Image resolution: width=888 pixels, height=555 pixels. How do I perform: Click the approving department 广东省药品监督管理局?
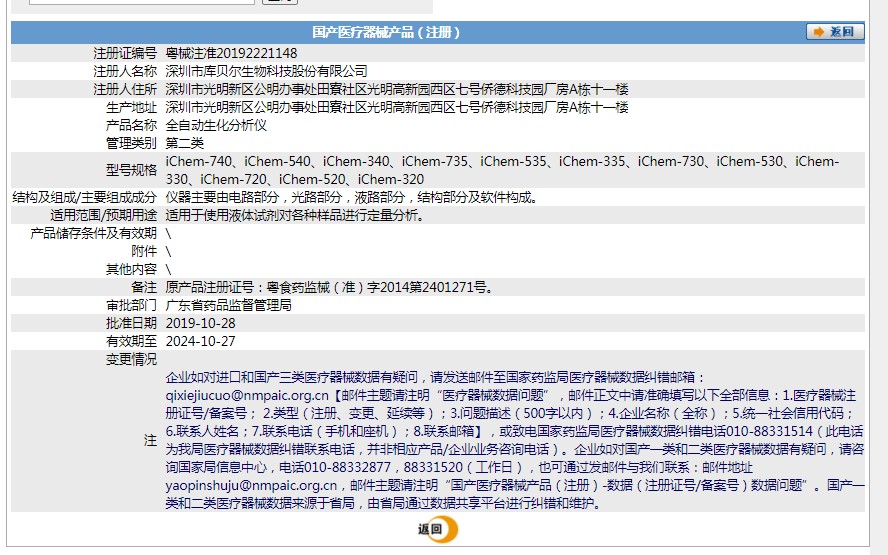coord(228,305)
